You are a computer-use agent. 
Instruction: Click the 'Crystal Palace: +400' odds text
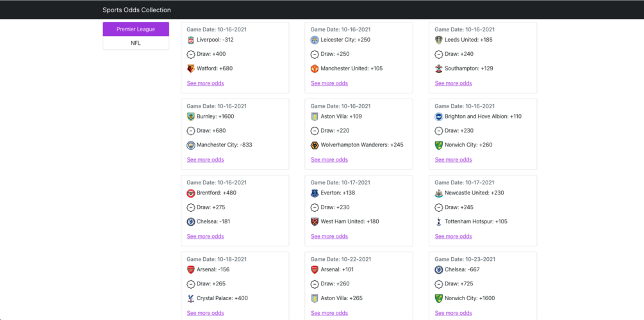point(222,298)
